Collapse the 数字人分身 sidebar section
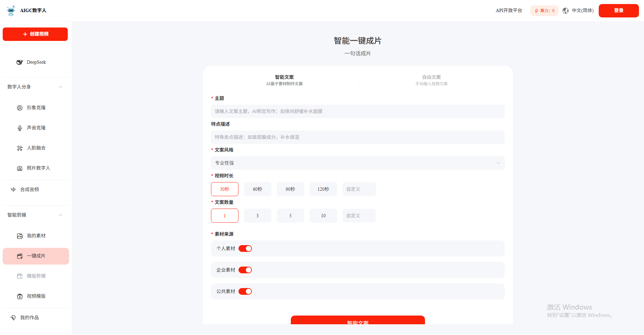The height and width of the screenshot is (335, 644). click(x=60, y=87)
